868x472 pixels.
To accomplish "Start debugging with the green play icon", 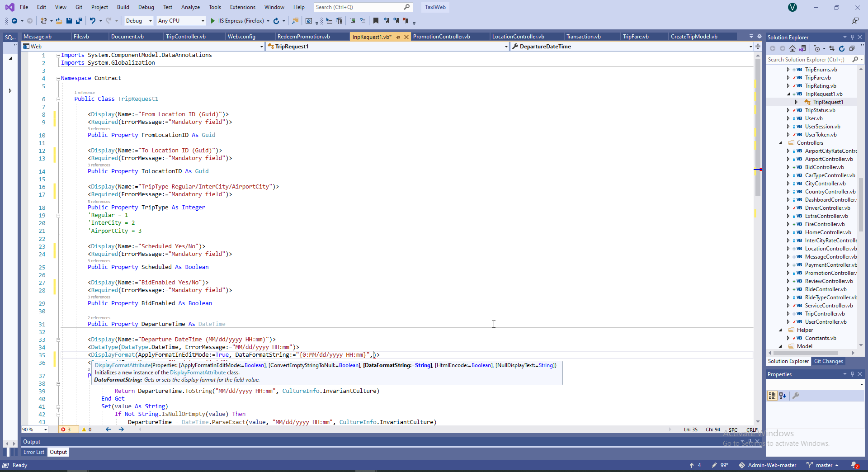I will point(213,21).
